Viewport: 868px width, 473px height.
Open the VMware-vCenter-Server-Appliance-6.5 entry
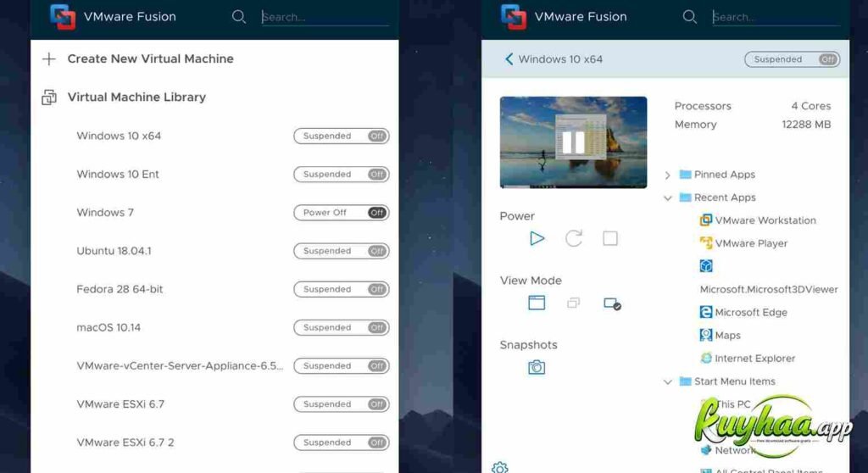pos(180,365)
